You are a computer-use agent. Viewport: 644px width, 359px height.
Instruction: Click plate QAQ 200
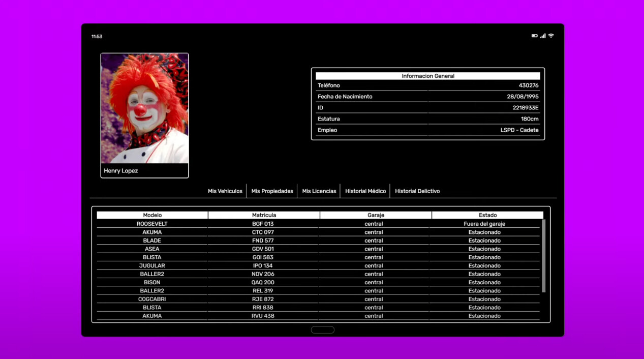(x=263, y=282)
